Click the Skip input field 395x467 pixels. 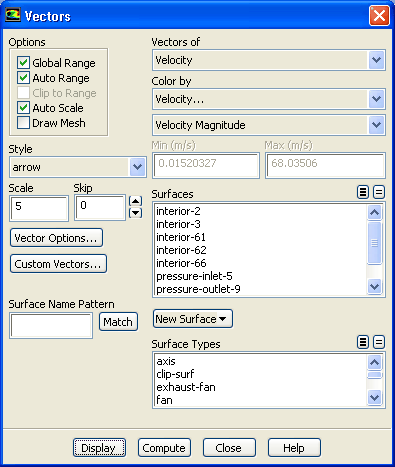coord(100,208)
